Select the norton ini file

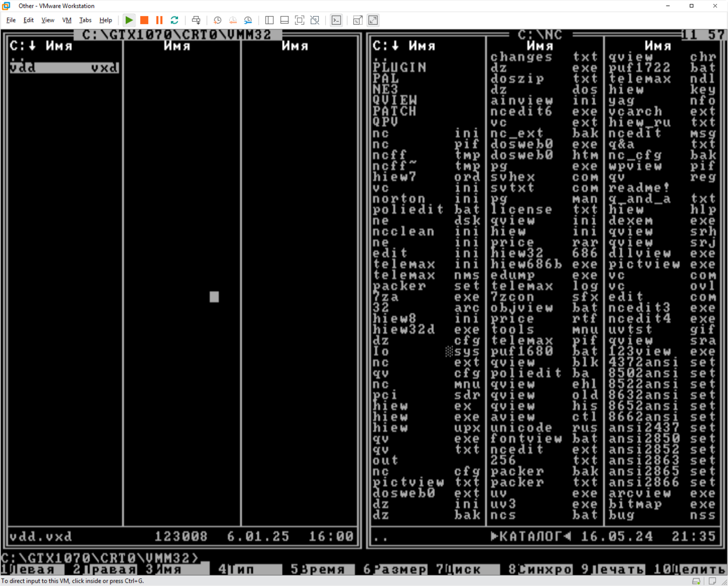[426, 199]
